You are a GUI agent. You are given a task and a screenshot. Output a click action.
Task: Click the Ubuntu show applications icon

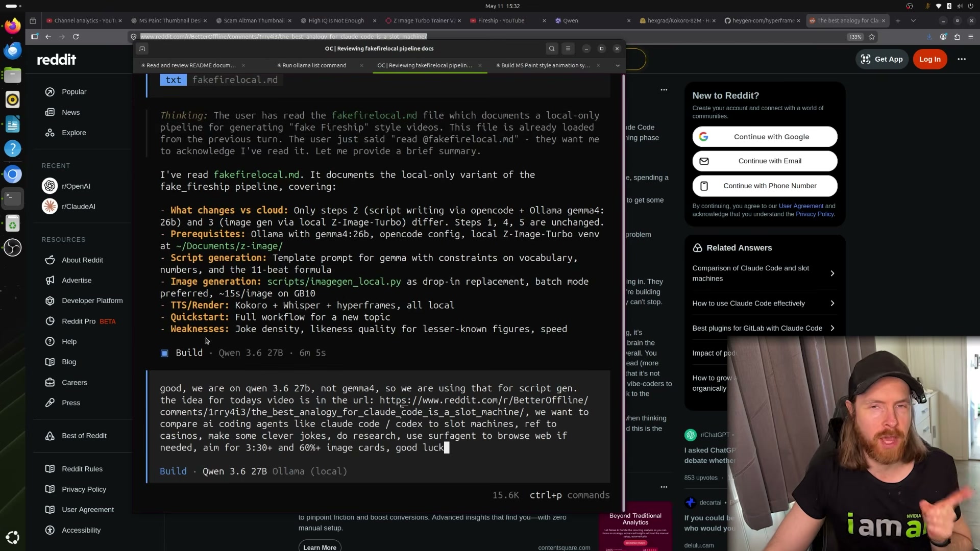13,537
